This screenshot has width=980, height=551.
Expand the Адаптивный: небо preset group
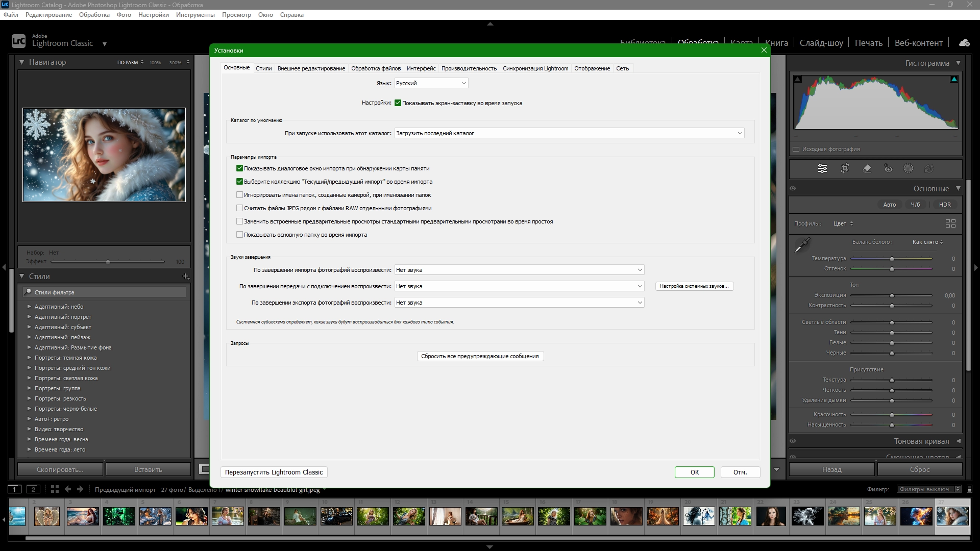click(x=29, y=307)
